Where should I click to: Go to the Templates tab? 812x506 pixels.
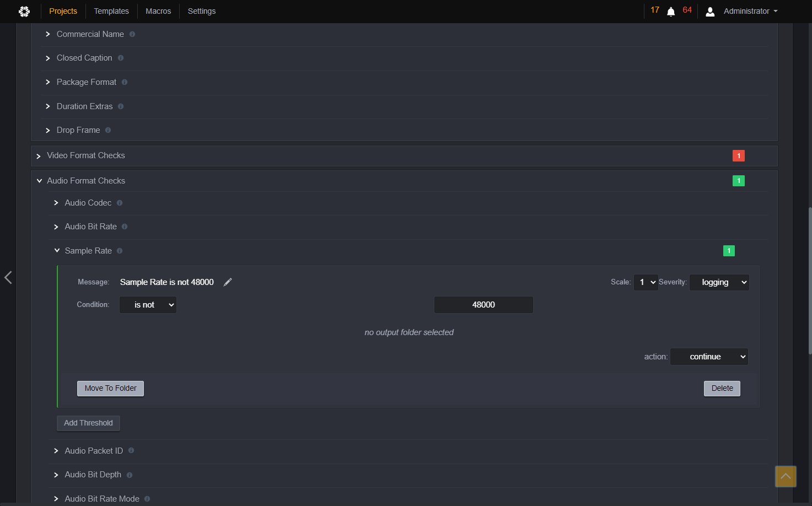point(111,11)
